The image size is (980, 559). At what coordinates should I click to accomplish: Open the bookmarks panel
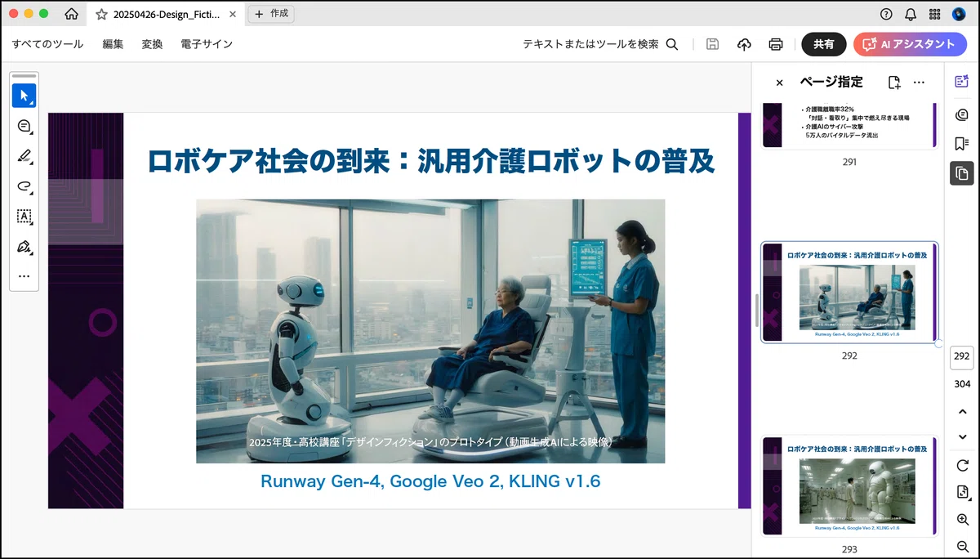(x=962, y=143)
